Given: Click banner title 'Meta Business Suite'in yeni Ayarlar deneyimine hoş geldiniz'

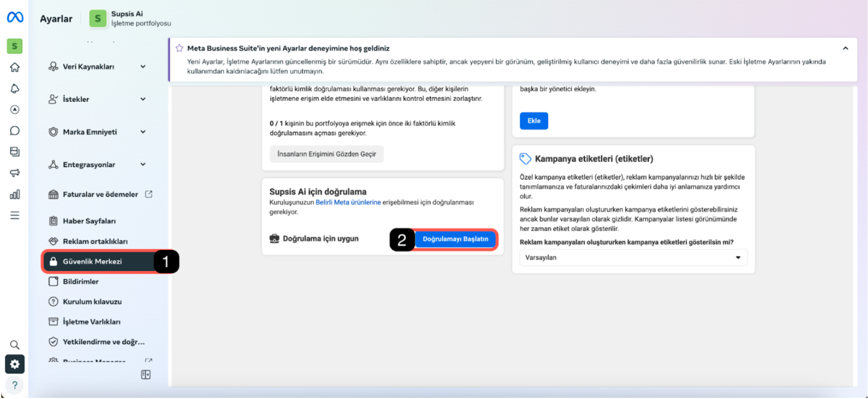Looking at the screenshot, I should point(288,48).
